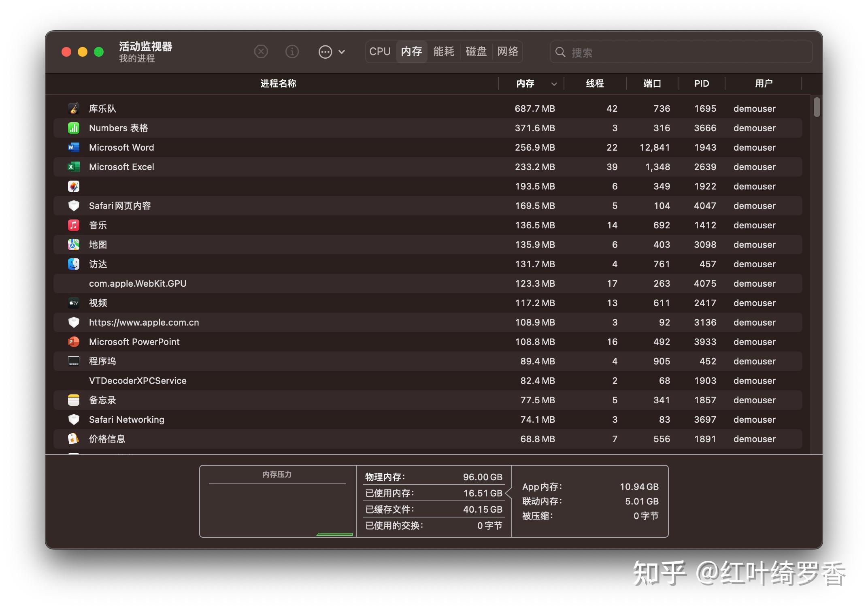Image resolution: width=868 pixels, height=609 pixels.
Task: Open the 磁盘 (Disk) tab
Action: click(476, 51)
